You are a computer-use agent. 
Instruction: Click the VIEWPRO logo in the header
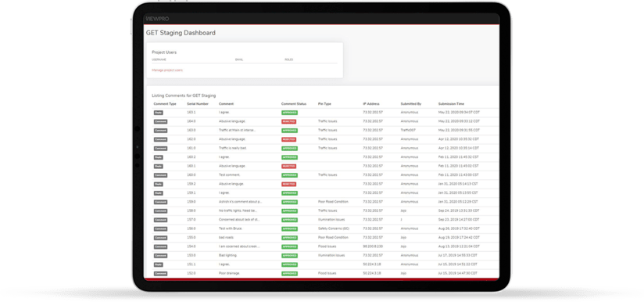(158, 19)
